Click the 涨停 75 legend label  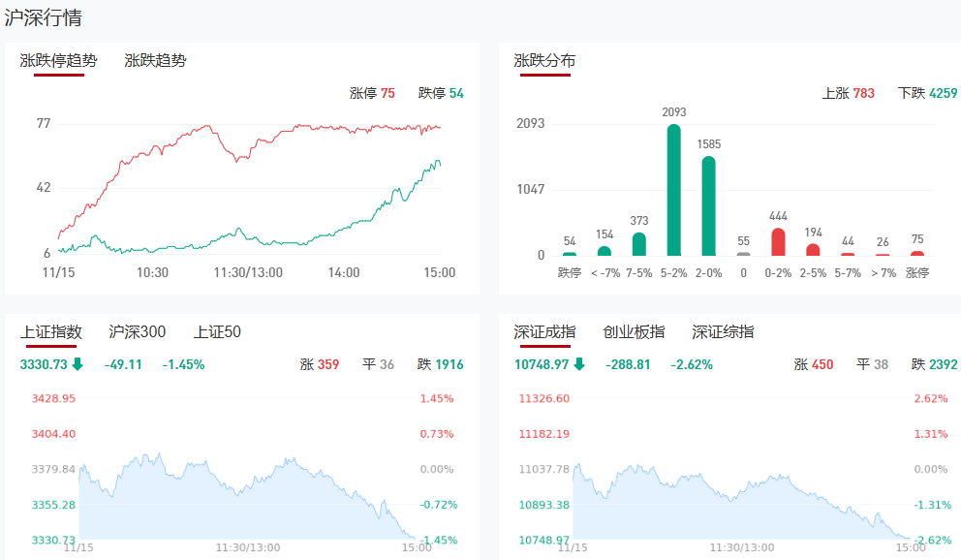pos(372,94)
